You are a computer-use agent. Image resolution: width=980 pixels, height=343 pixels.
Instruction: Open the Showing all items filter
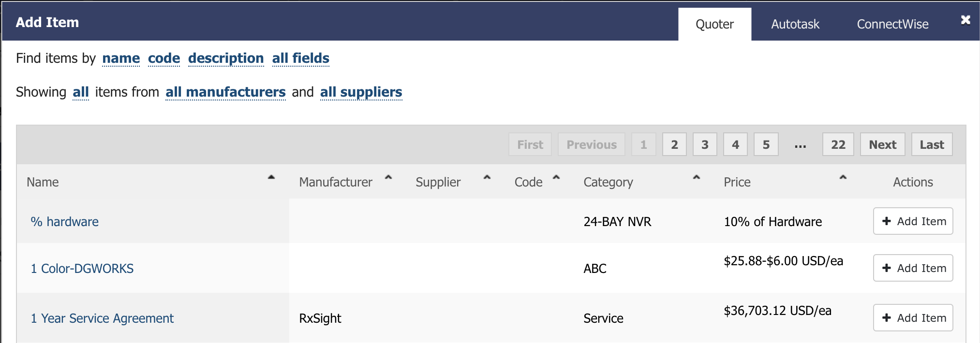[x=81, y=92]
